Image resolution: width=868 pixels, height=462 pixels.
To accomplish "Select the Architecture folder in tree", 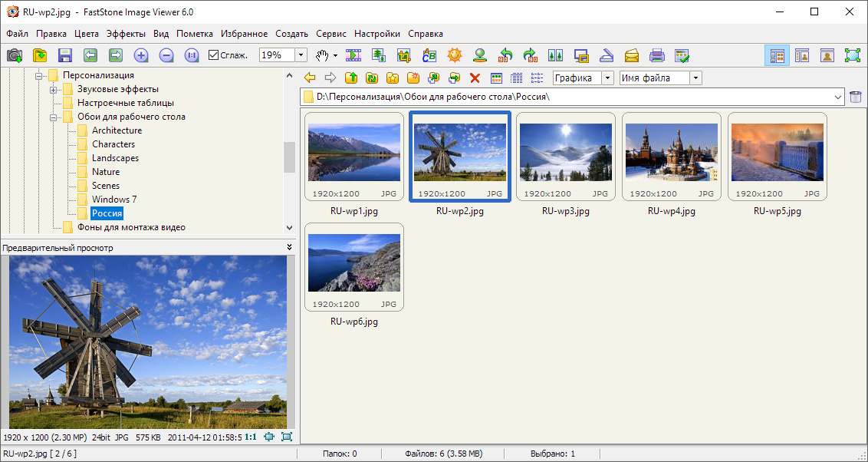I will coord(117,130).
